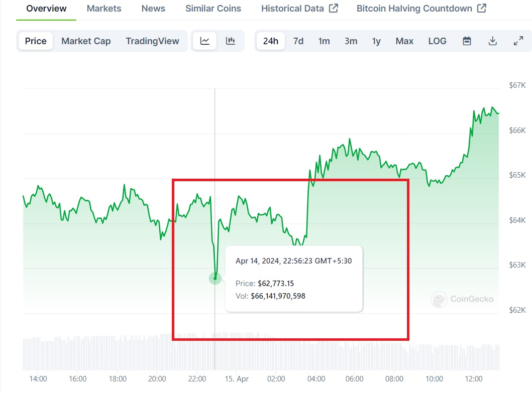Switch to the Markets tab
The height and width of the screenshot is (393, 532).
click(x=104, y=8)
